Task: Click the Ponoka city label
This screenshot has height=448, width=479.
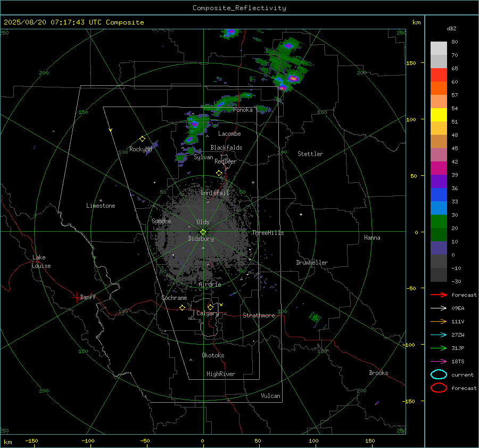Action: [x=243, y=110]
